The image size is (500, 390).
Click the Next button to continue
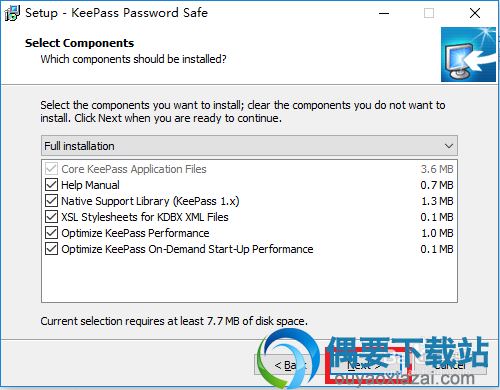pos(364,365)
